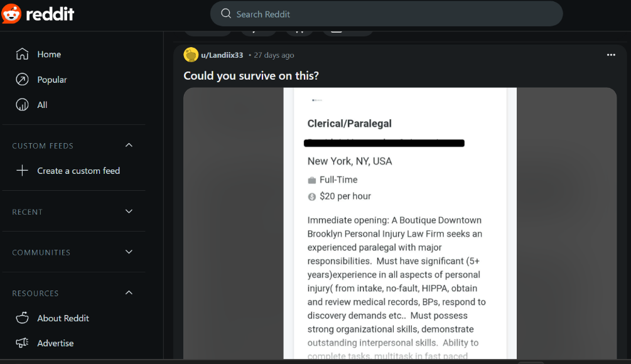Open the Clerical/Paralegal job post image
This screenshot has width=631, height=364.
[400, 223]
